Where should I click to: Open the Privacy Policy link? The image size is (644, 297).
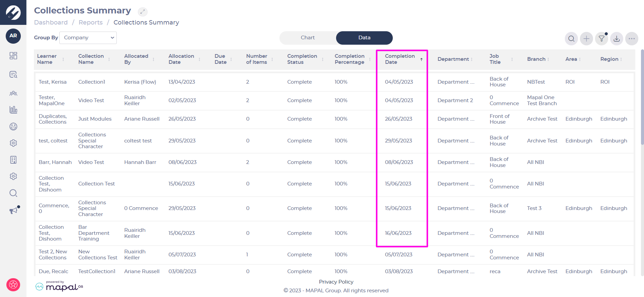tap(336, 282)
